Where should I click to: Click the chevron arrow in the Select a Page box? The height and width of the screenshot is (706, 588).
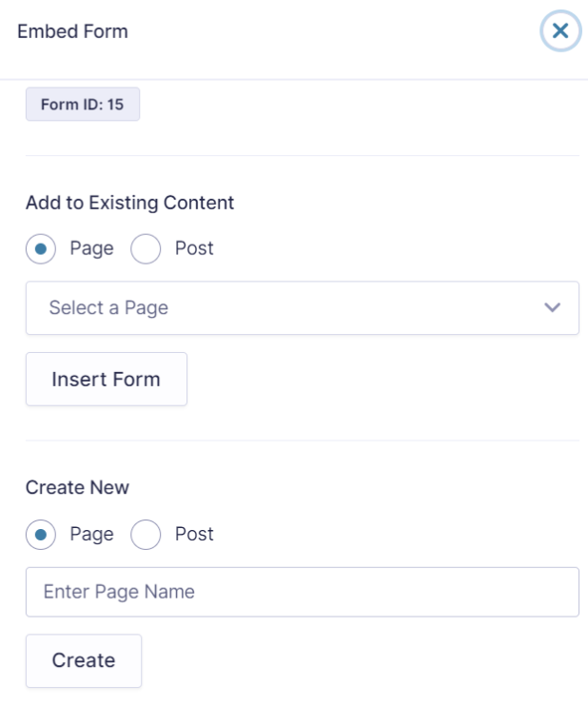point(553,307)
